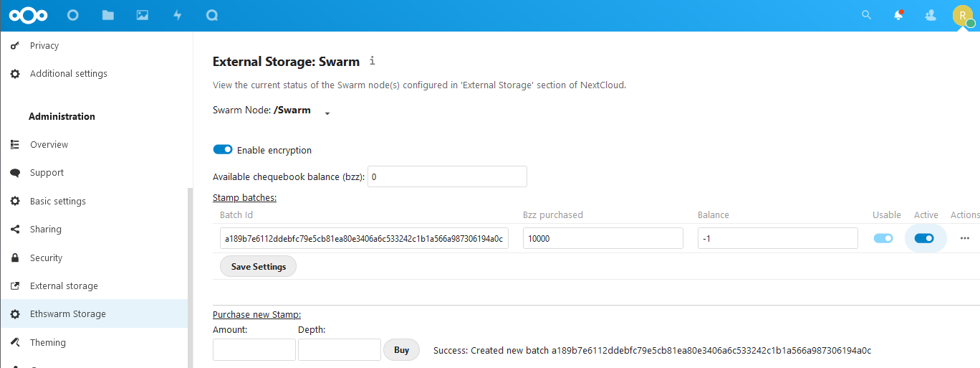This screenshot has width=980, height=368.
Task: Toggle Enable encryption switch
Action: (223, 149)
